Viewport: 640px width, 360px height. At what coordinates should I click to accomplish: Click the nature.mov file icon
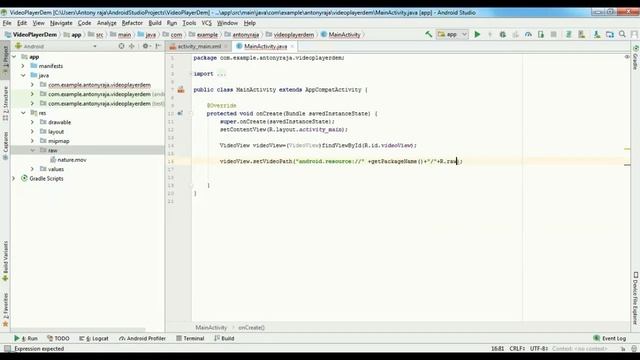[x=53, y=160]
